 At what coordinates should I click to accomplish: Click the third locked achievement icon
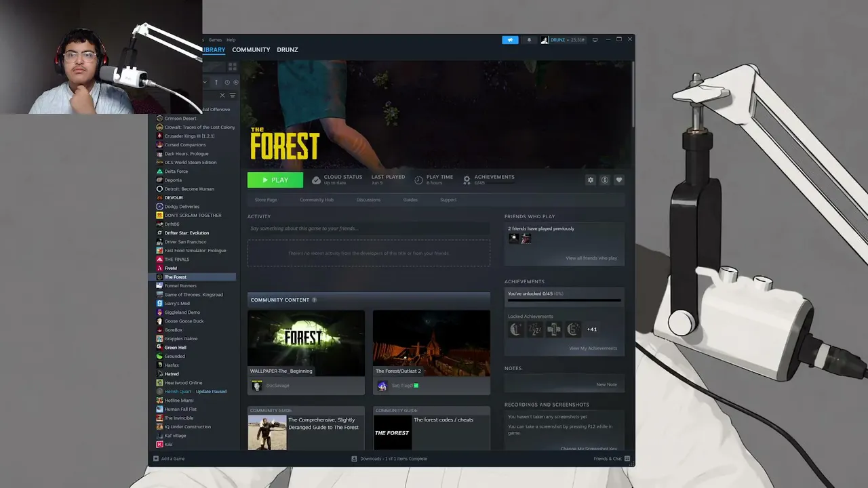point(554,329)
